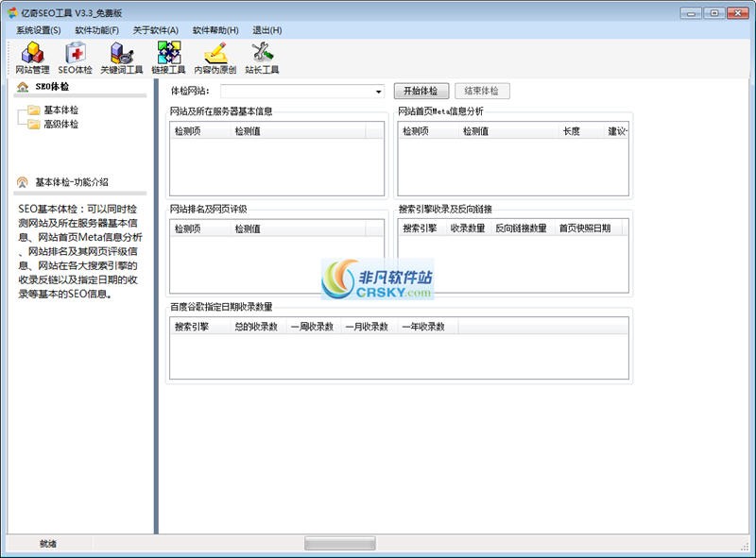Minimize the 亿奇SEO工具 window

692,13
